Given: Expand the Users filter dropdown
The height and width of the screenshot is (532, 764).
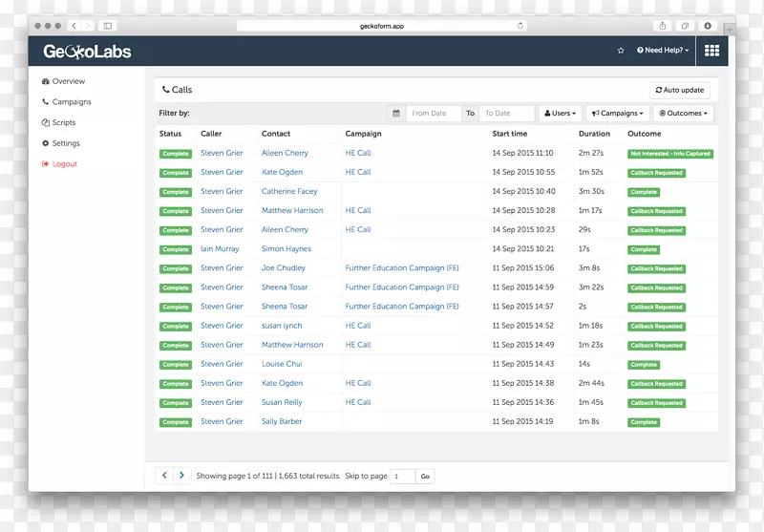Looking at the screenshot, I should [560, 114].
